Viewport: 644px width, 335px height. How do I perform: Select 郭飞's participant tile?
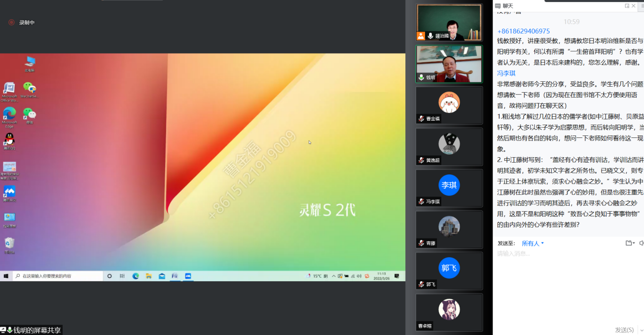coord(449,270)
